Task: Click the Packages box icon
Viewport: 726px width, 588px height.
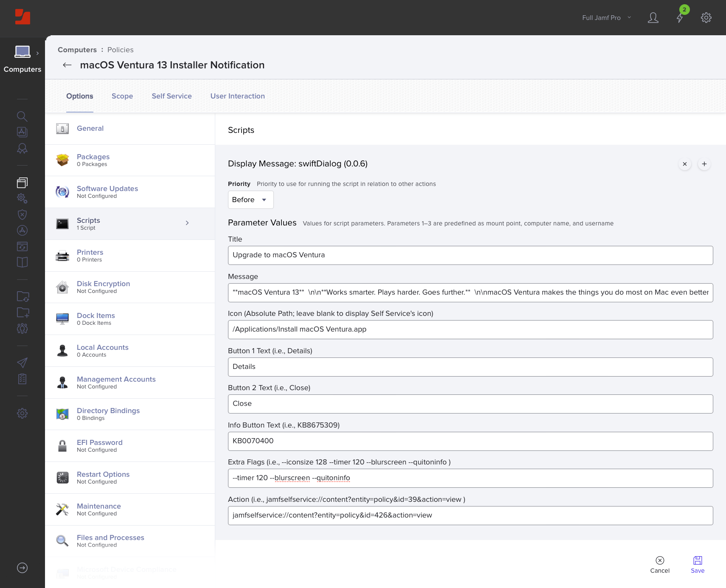Action: (x=62, y=160)
